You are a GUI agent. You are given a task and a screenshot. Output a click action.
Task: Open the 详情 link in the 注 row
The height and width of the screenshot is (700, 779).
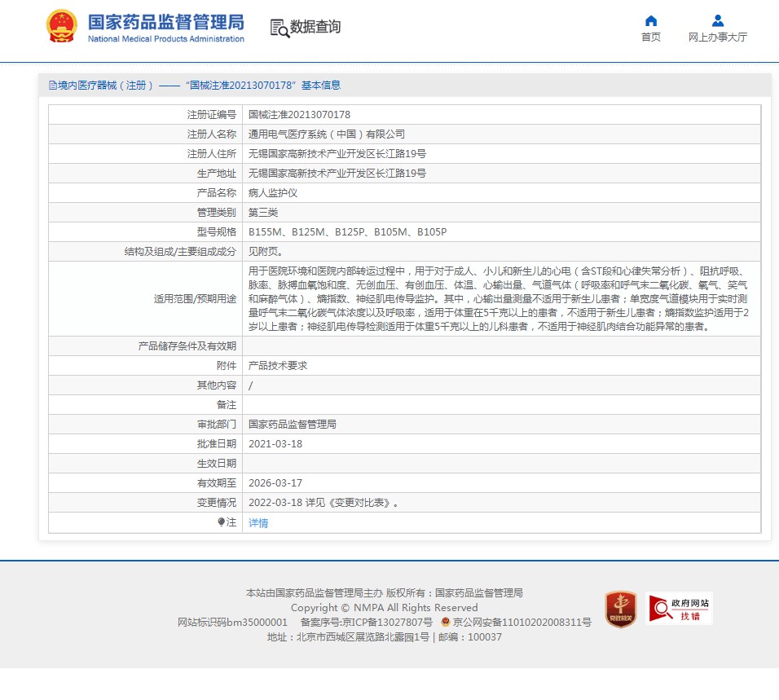coord(258,522)
